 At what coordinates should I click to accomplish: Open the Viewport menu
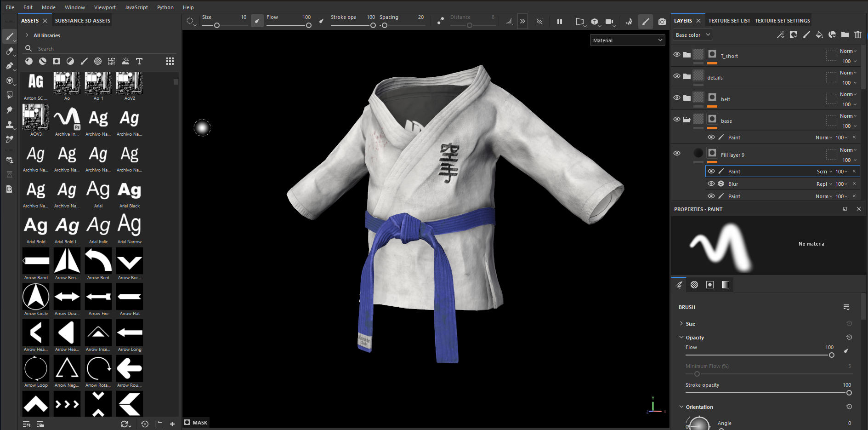[x=105, y=7]
